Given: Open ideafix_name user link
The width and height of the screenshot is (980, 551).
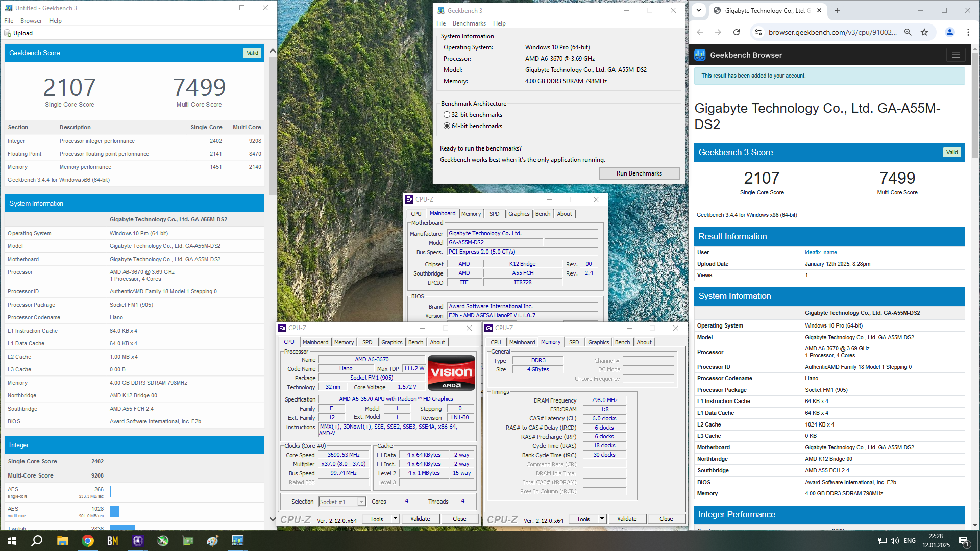Looking at the screenshot, I should [821, 252].
